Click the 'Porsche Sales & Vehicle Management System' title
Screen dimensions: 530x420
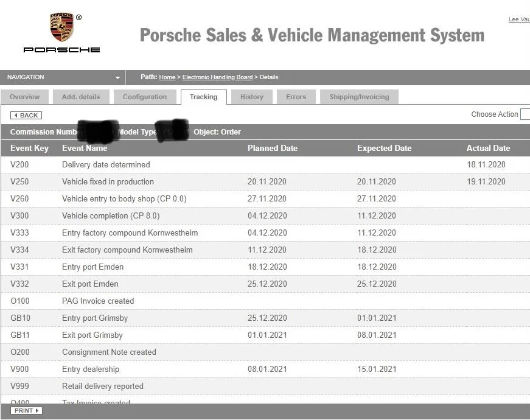312,35
